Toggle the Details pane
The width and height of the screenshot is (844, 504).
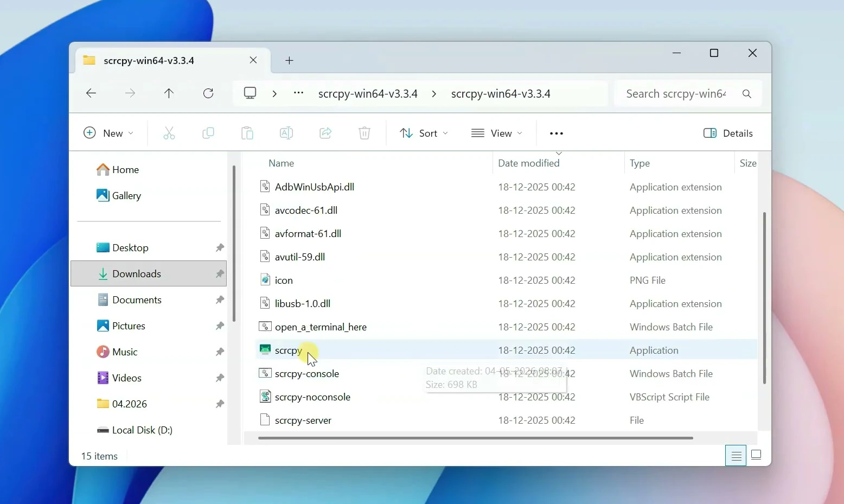(728, 133)
